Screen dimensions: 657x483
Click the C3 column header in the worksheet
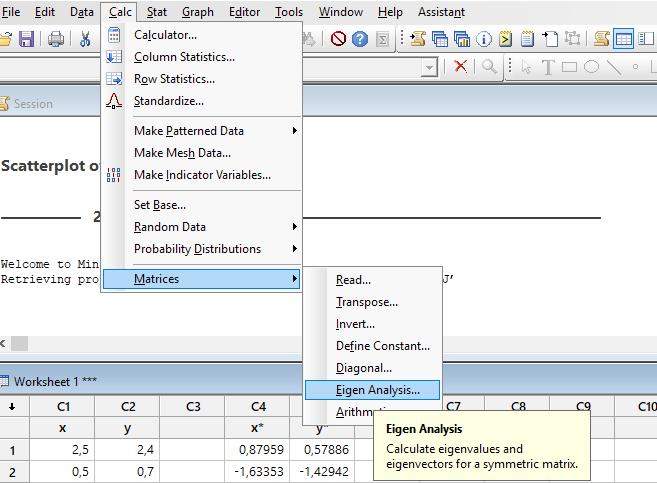tap(192, 406)
